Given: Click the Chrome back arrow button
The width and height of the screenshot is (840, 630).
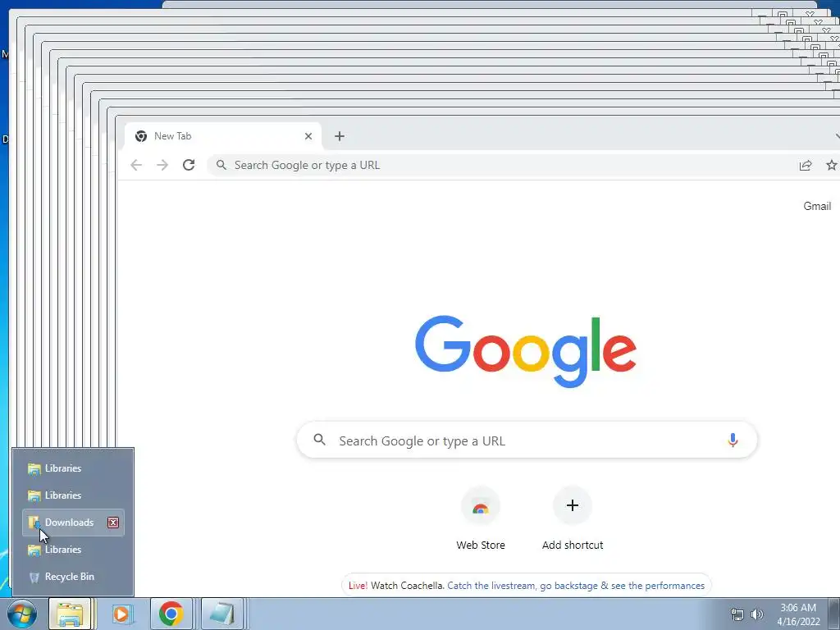Looking at the screenshot, I should click(136, 165).
